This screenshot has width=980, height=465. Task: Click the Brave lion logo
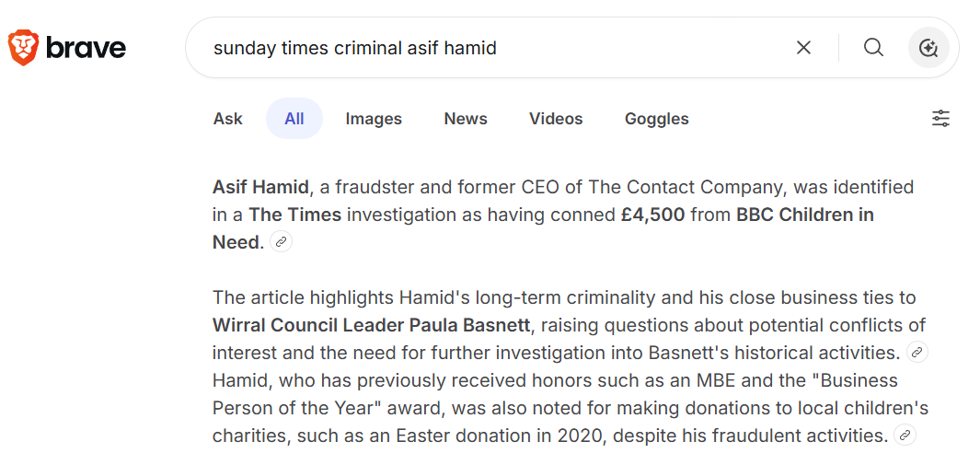pos(23,47)
